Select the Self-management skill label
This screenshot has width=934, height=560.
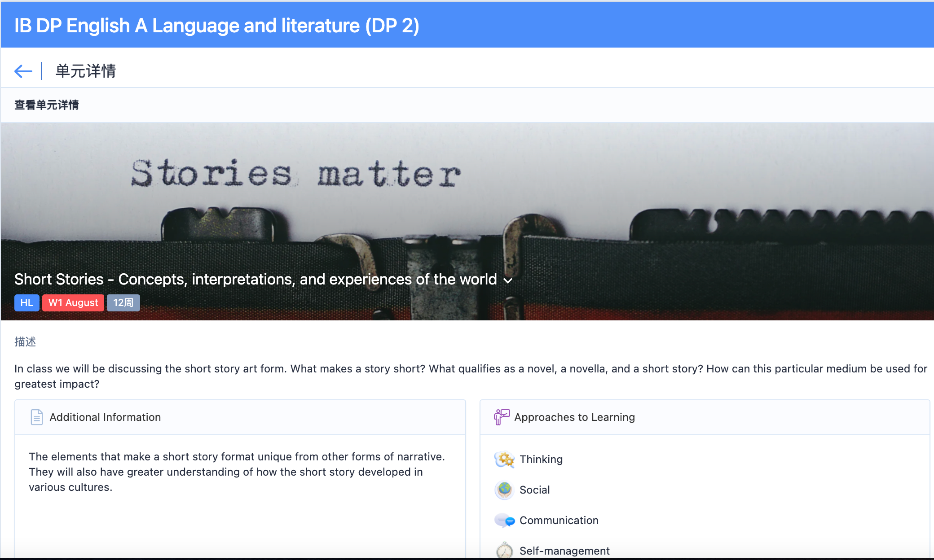(x=564, y=551)
